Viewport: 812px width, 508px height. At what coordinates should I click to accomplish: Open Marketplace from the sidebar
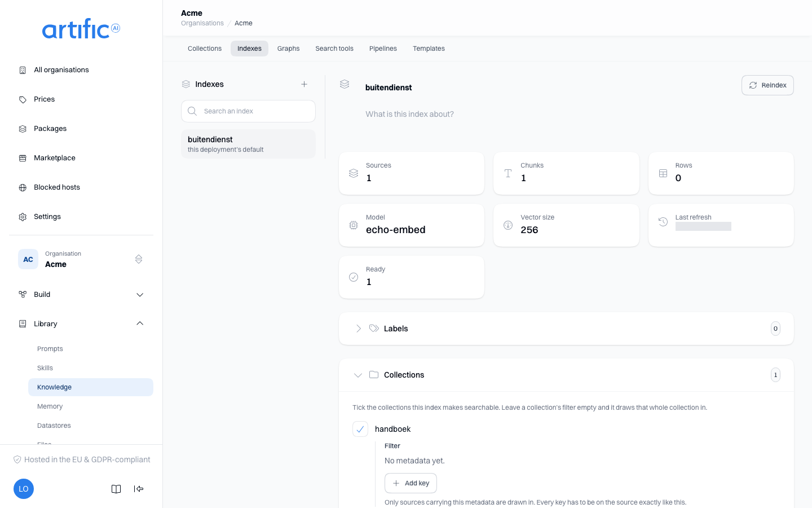point(81,158)
